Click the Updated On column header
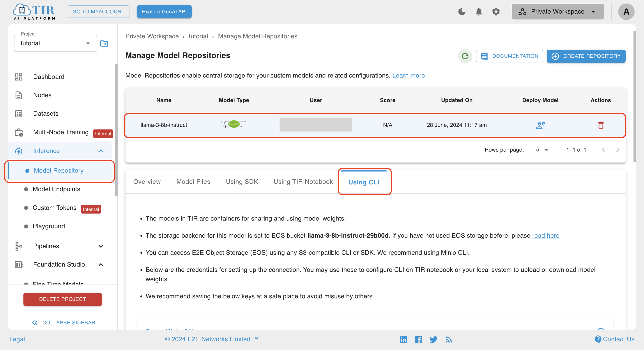The width and height of the screenshot is (644, 350). [x=456, y=100]
